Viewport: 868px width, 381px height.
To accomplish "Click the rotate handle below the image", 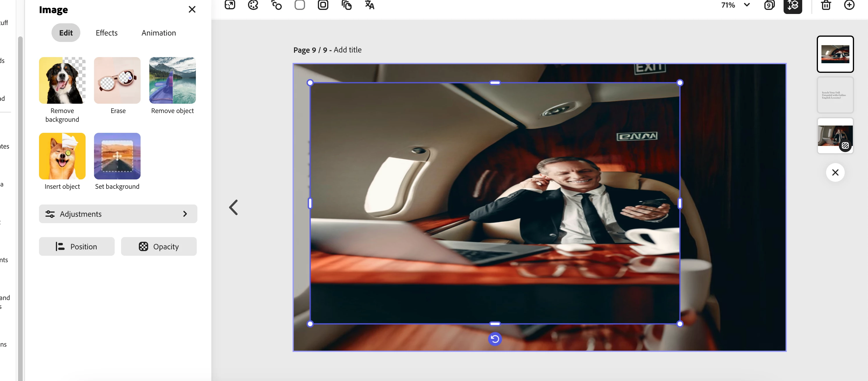I will coord(495,339).
